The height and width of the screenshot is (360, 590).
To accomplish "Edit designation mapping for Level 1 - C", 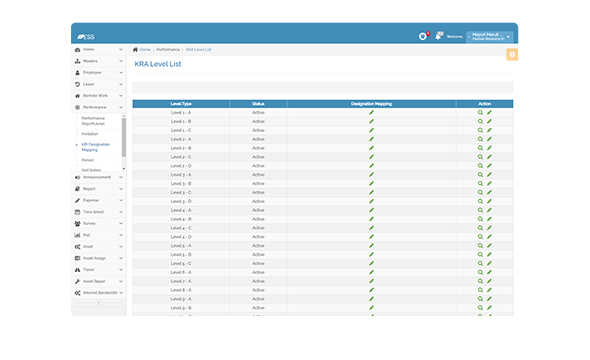I will click(x=371, y=130).
